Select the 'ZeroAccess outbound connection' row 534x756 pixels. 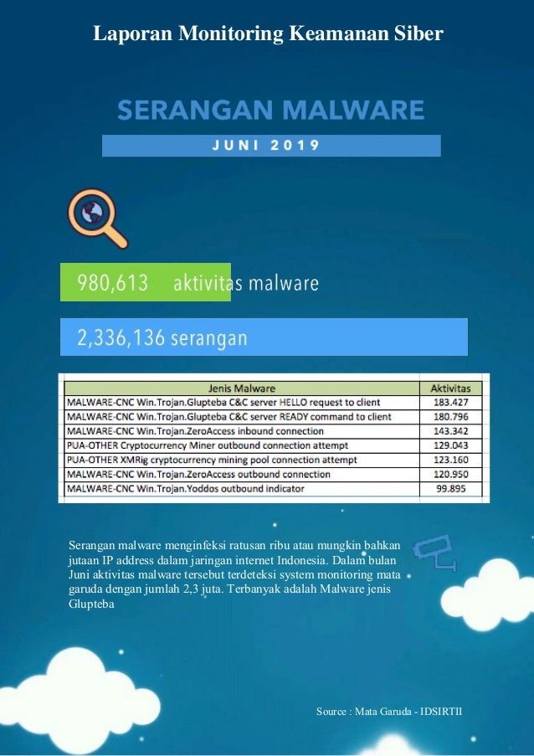pyautogui.click(x=273, y=475)
